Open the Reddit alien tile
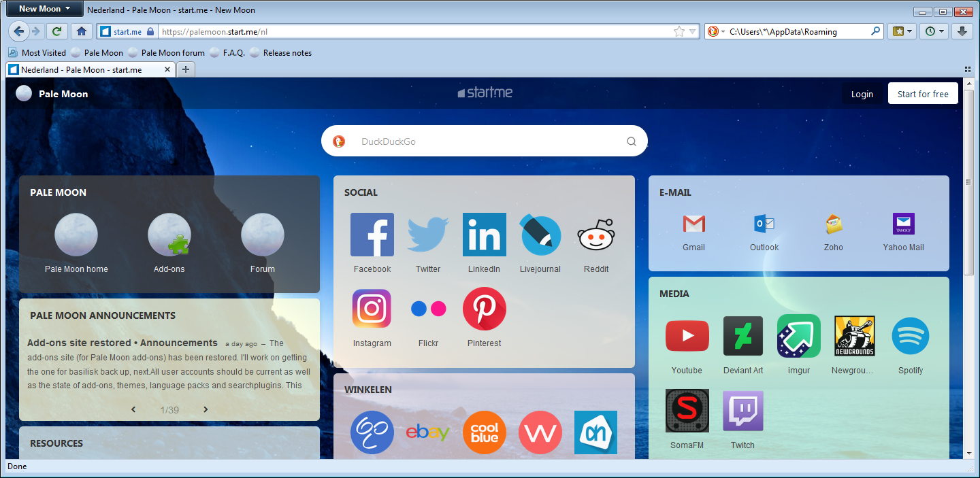 [x=596, y=235]
